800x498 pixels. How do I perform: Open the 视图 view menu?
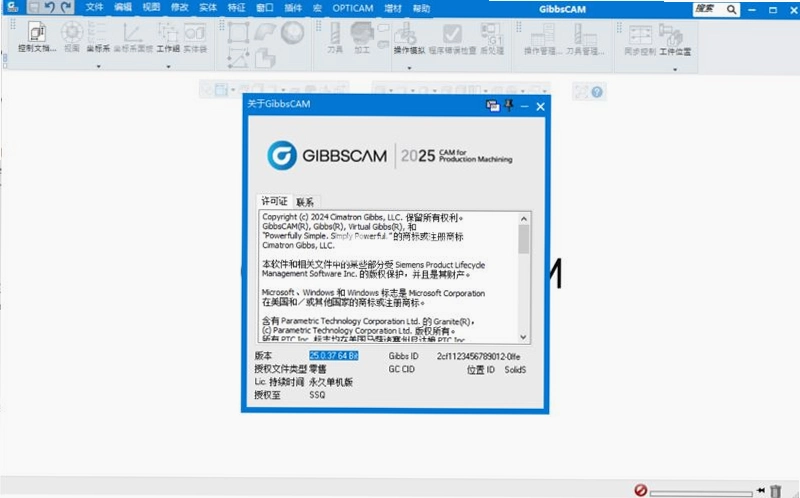tap(151, 8)
